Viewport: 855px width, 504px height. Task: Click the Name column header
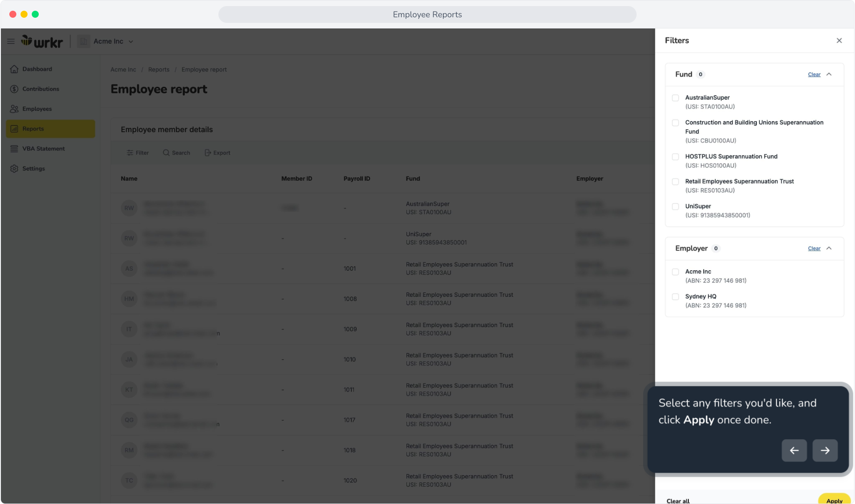[x=129, y=179]
